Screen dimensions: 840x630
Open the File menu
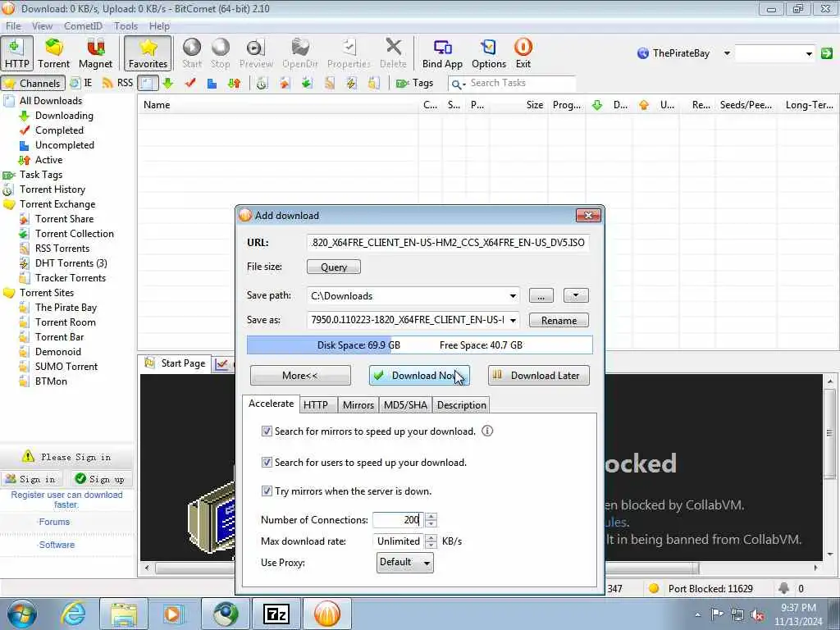[x=13, y=25]
